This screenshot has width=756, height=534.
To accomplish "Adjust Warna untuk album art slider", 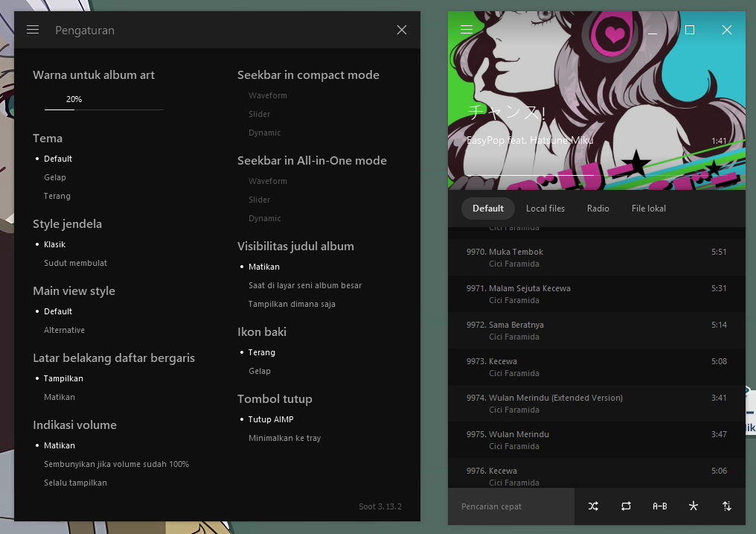I will [x=104, y=109].
